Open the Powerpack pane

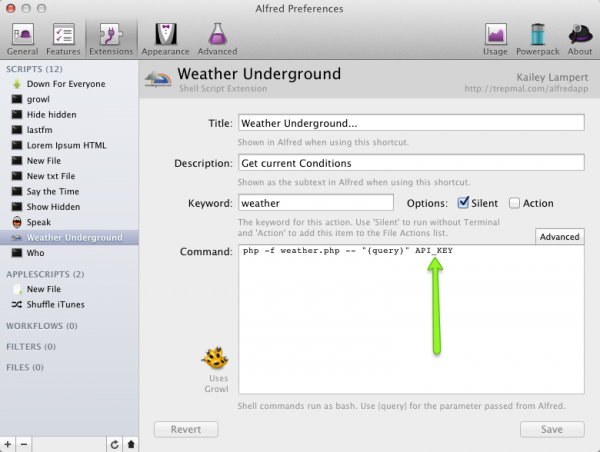pyautogui.click(x=538, y=39)
